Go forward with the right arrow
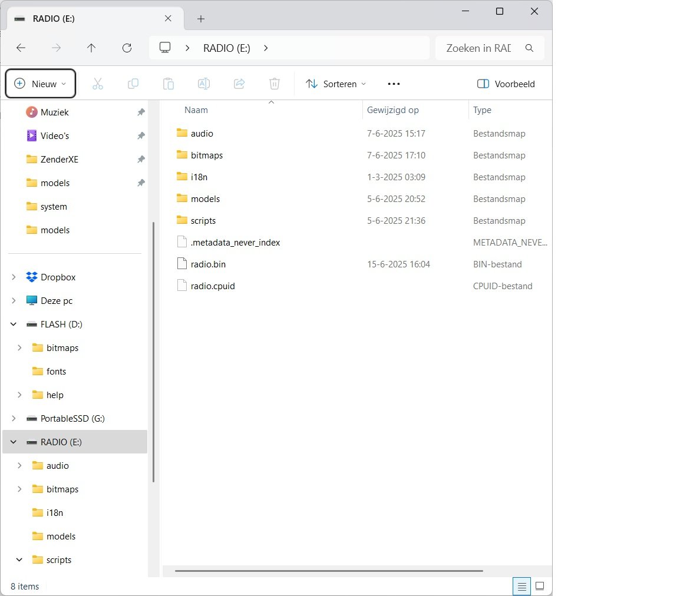700x596 pixels. pyautogui.click(x=56, y=48)
